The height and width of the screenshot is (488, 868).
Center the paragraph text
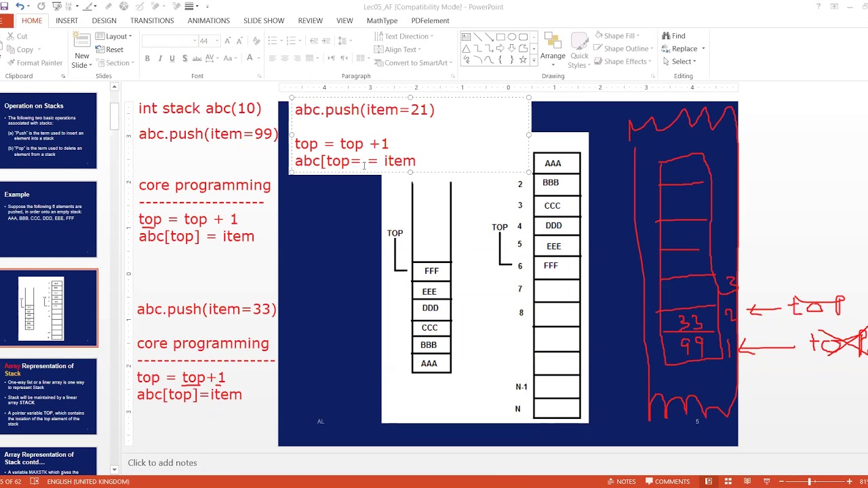(284, 58)
